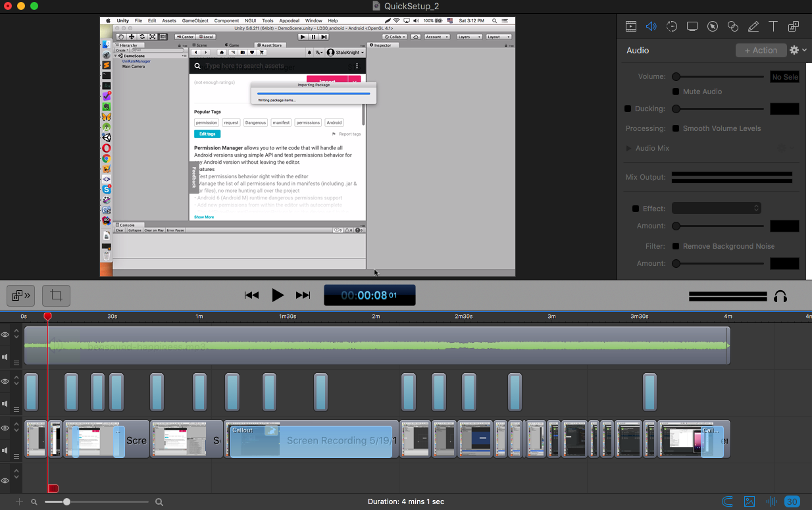Viewport: 812px width, 510px height.
Task: Open the Text properties icon
Action: coord(773,26)
